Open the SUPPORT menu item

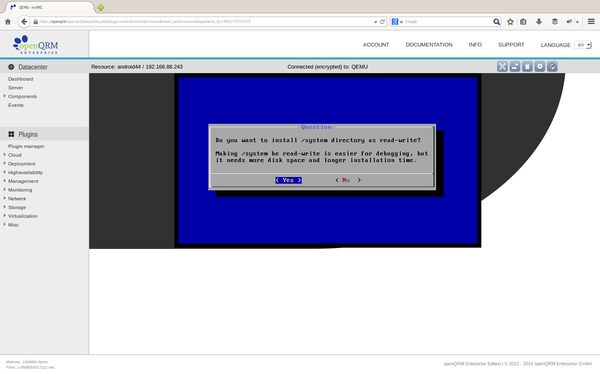click(x=511, y=45)
